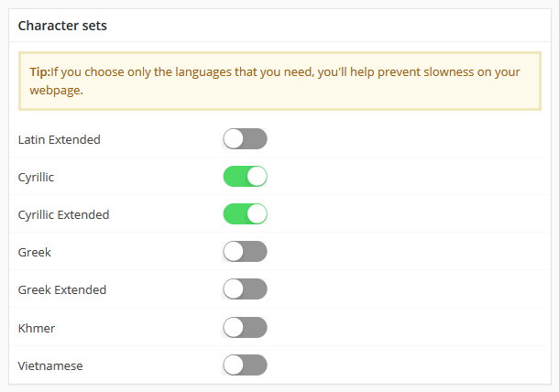Switch on the Greek character set
The height and width of the screenshot is (392, 559).
pyautogui.click(x=245, y=252)
